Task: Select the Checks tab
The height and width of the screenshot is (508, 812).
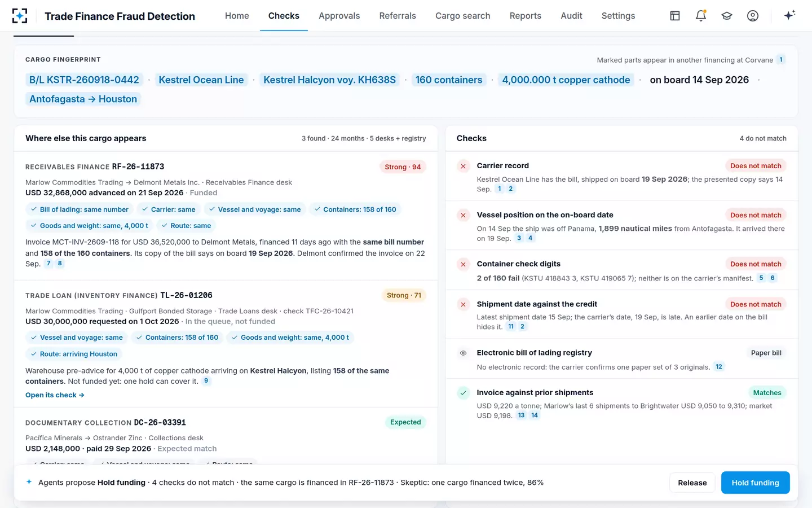Action: coord(284,16)
